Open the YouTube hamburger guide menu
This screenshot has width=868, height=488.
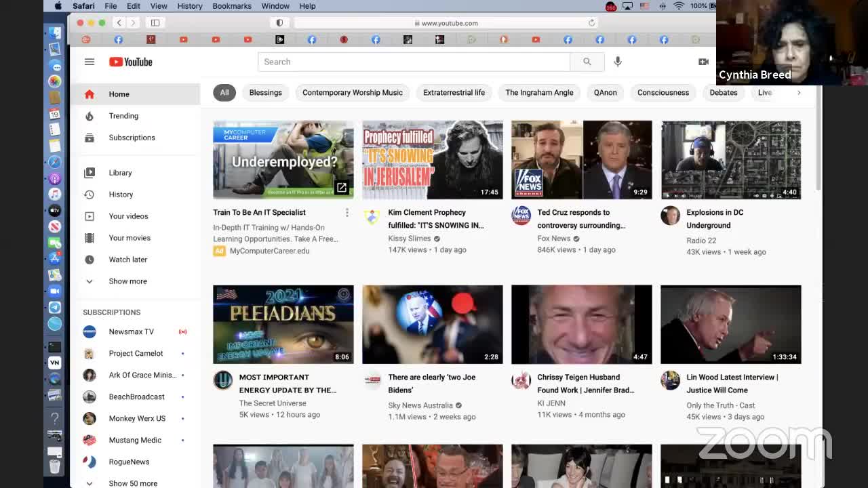click(90, 62)
